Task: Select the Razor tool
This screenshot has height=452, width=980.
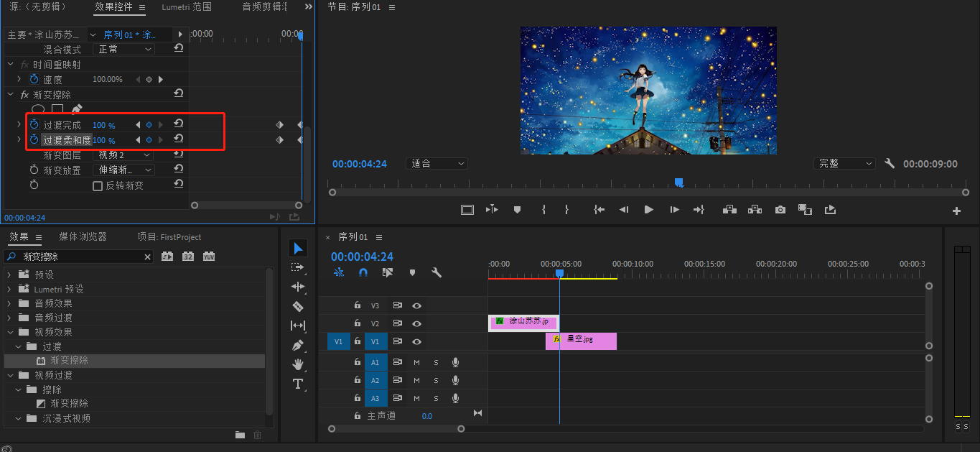Action: [x=298, y=306]
